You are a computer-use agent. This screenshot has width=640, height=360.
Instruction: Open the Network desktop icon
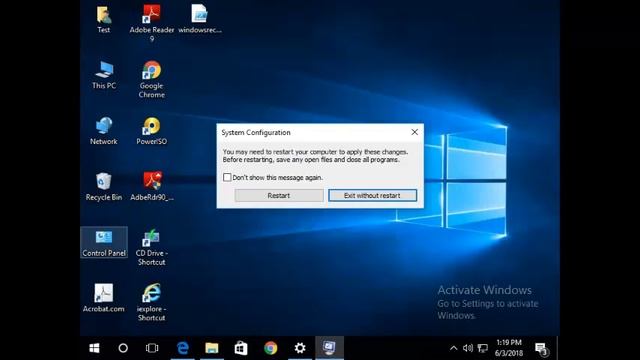104,131
